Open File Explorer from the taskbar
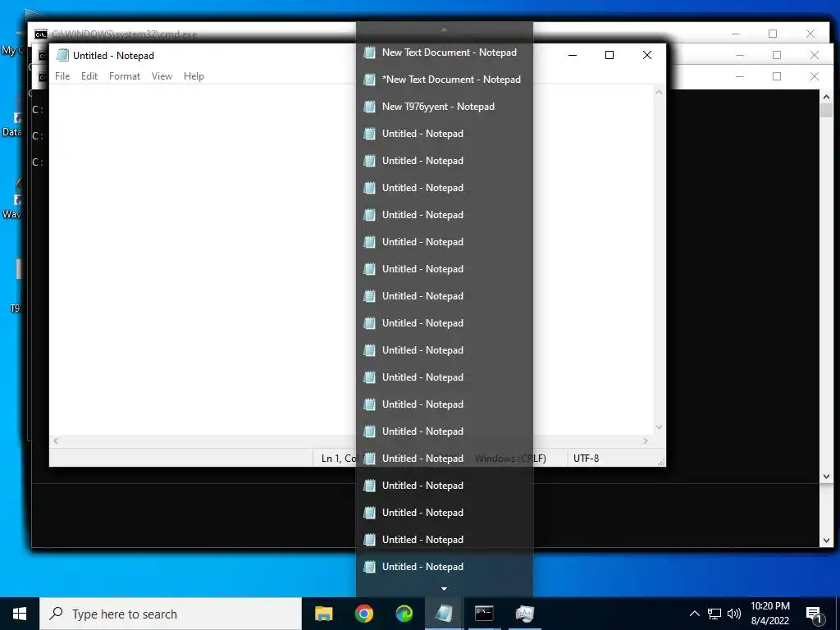This screenshot has width=840, height=630. click(x=323, y=614)
